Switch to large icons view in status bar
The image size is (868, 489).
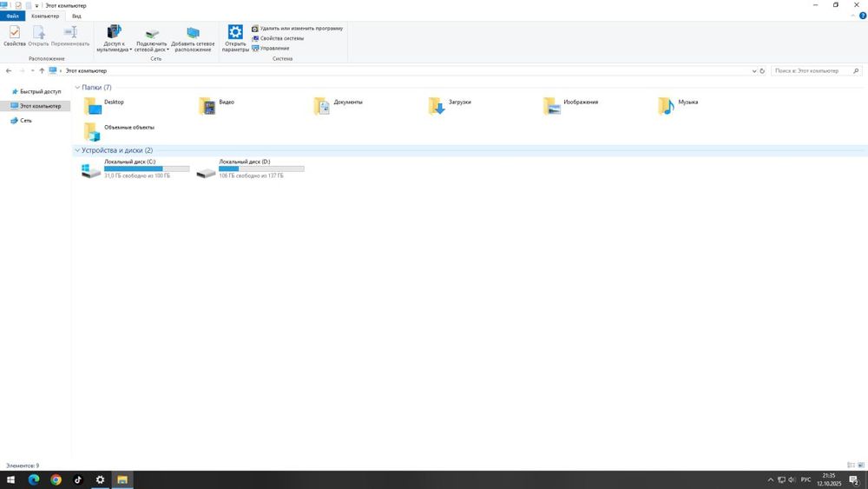click(861, 466)
